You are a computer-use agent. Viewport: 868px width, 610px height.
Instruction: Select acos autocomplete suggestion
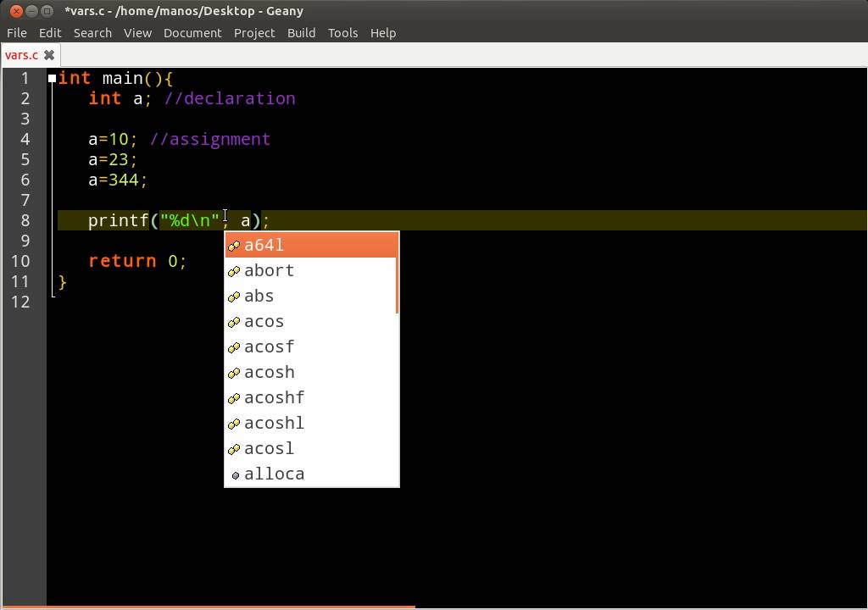point(312,322)
